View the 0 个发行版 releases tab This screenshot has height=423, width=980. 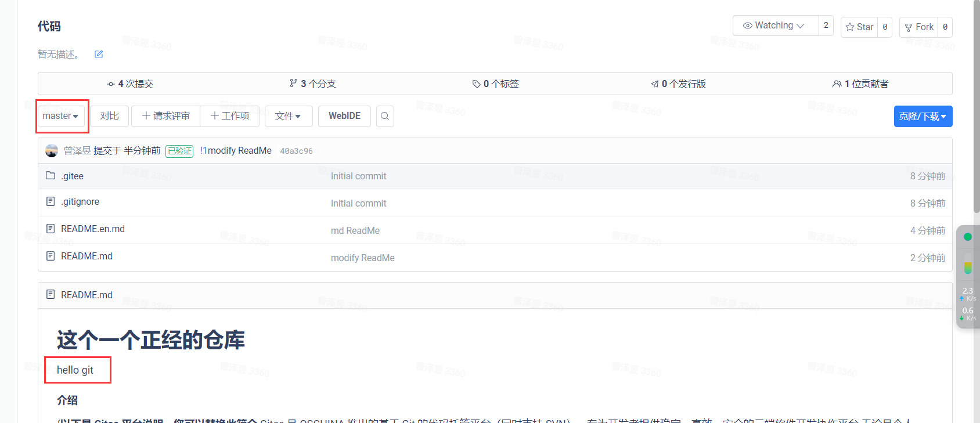[x=679, y=84]
